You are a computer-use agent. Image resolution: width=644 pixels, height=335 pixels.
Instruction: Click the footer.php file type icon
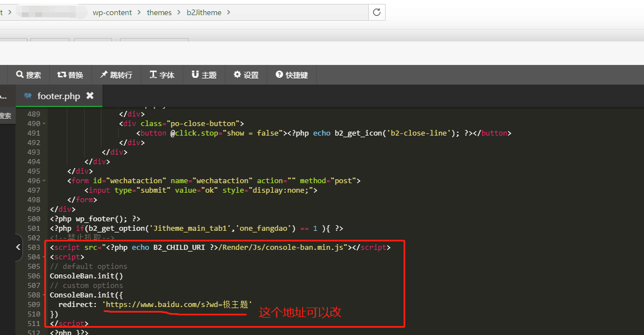[28, 96]
